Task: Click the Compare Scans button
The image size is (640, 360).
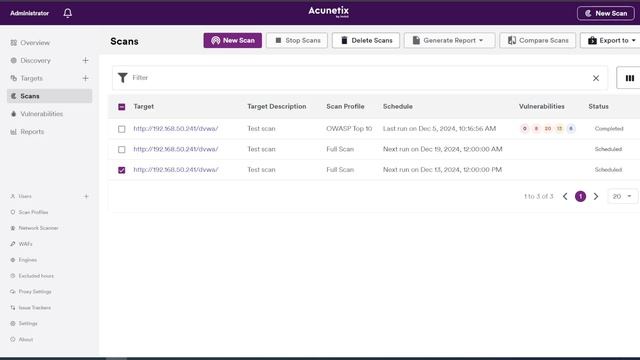Action: [538, 40]
